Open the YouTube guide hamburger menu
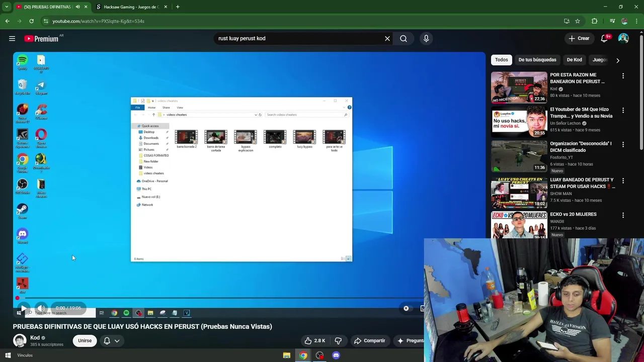 click(x=12, y=38)
